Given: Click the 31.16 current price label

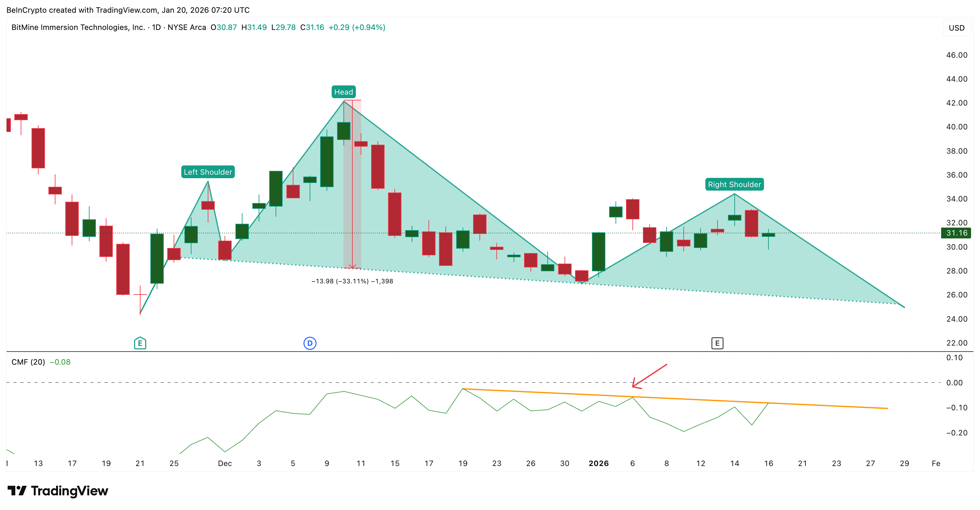Looking at the screenshot, I should [956, 233].
